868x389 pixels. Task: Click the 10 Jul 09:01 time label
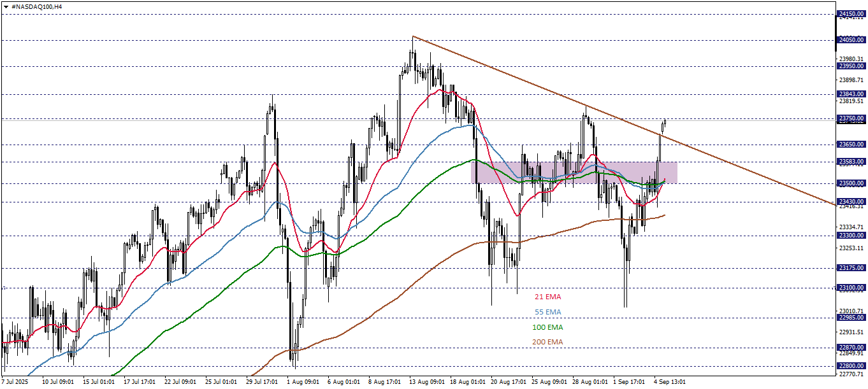58,382
